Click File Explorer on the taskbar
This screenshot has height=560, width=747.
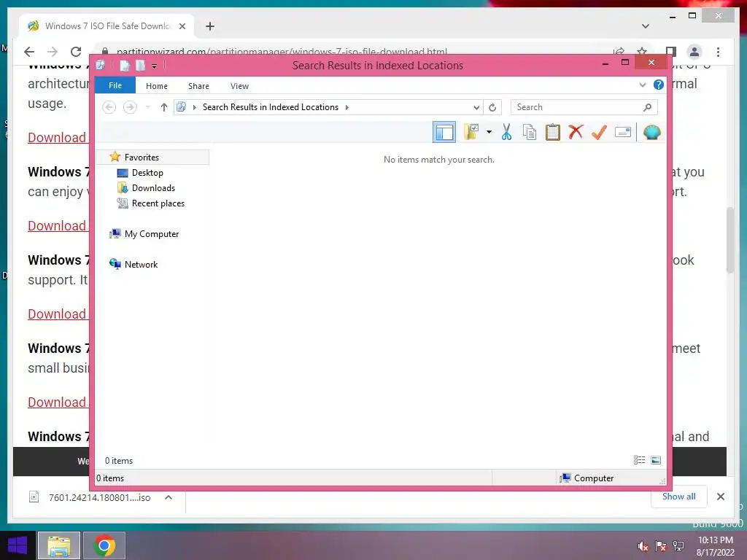(x=58, y=545)
